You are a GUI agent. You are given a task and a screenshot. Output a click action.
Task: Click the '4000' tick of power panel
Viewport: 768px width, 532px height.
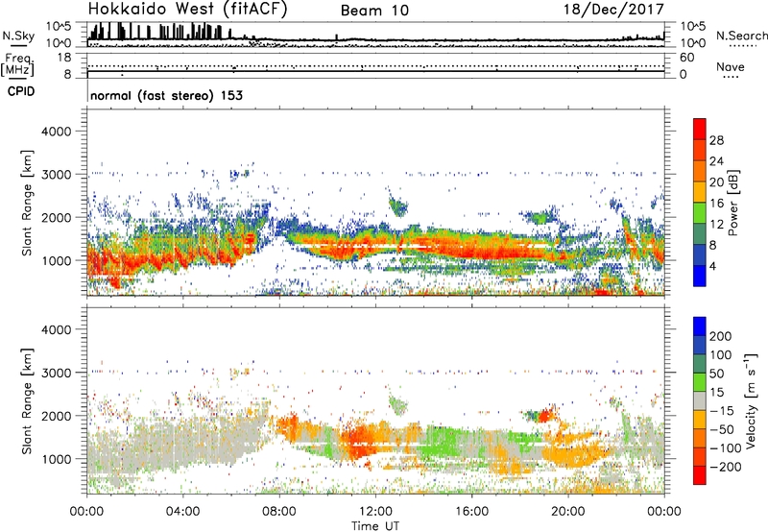coord(57,132)
